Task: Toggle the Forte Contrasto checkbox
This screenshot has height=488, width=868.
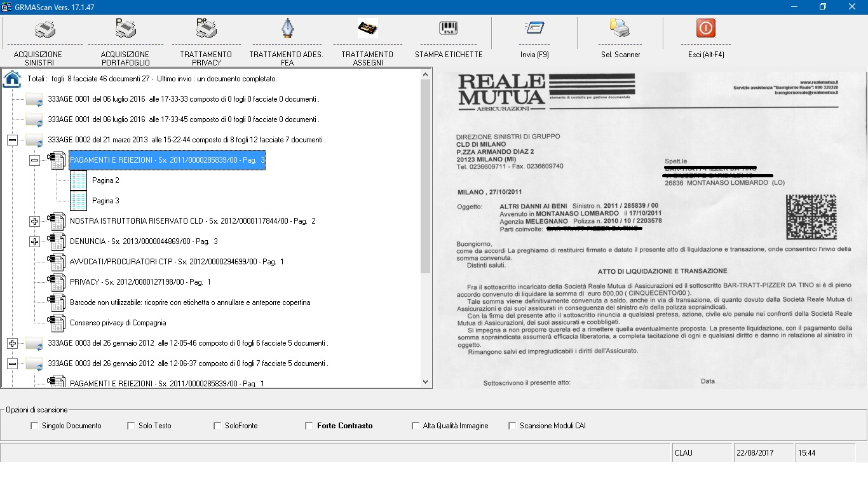Action: click(309, 426)
